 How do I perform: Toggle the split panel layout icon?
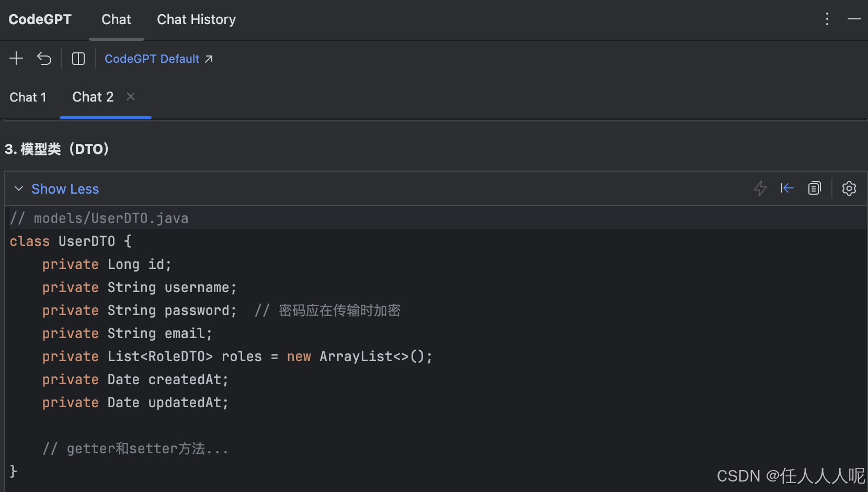tap(78, 59)
